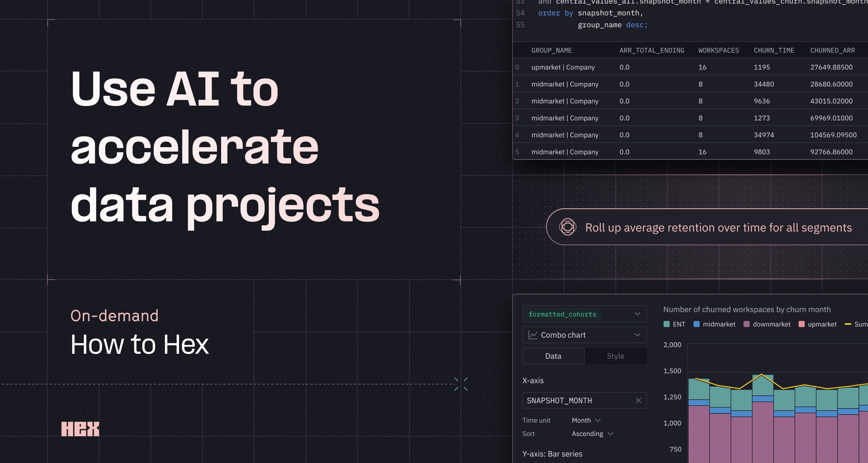The image size is (868, 463).
Task: Select the first upmarket | Company row
Action: pos(563,67)
